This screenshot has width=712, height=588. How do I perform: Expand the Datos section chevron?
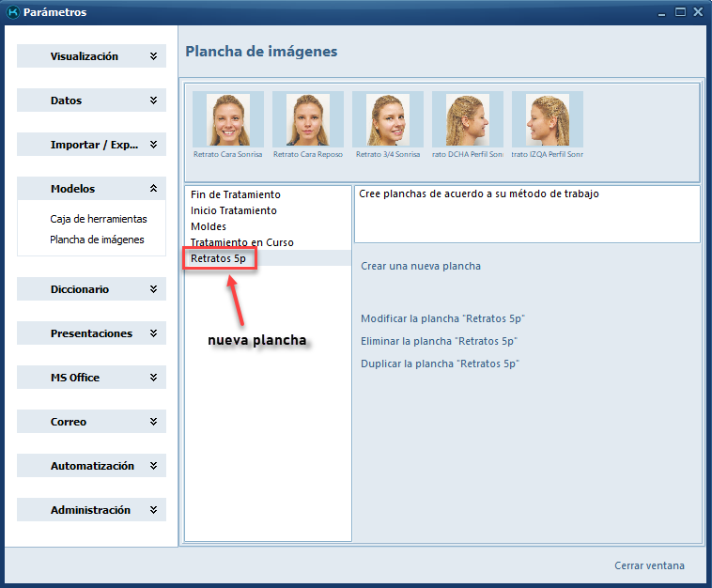point(153,101)
